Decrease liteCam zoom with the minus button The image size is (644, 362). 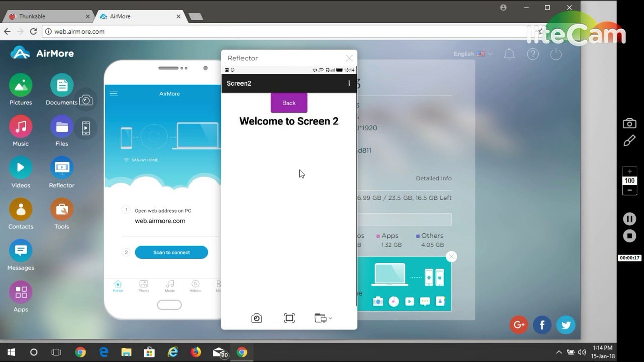click(629, 190)
